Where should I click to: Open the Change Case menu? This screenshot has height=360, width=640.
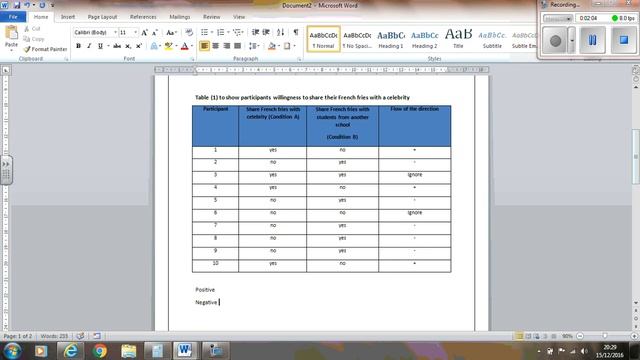[171, 32]
